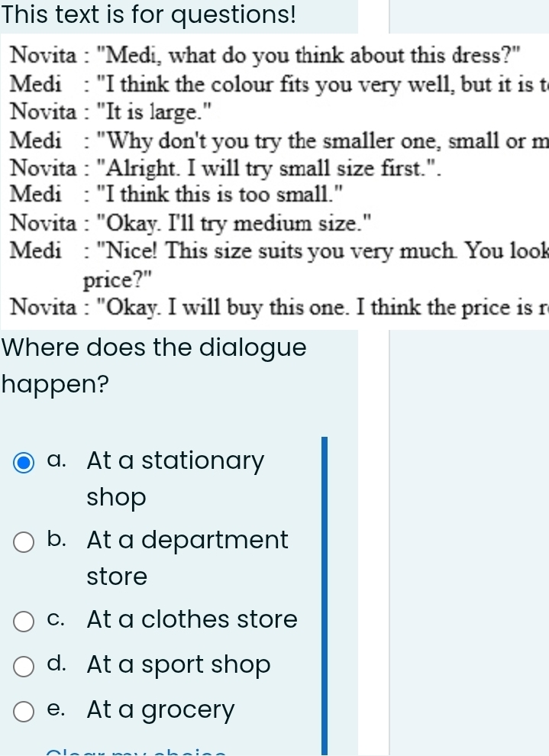Image resolution: width=549 pixels, height=756 pixels.
Task: Click the blue vertical bar beside answers
Action: (325, 596)
